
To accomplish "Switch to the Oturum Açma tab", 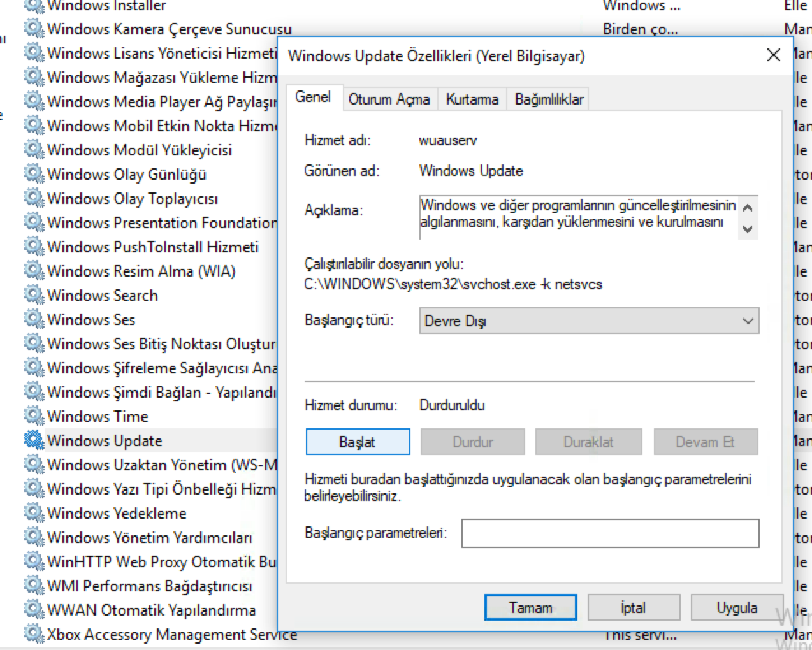I will pyautogui.click(x=389, y=99).
